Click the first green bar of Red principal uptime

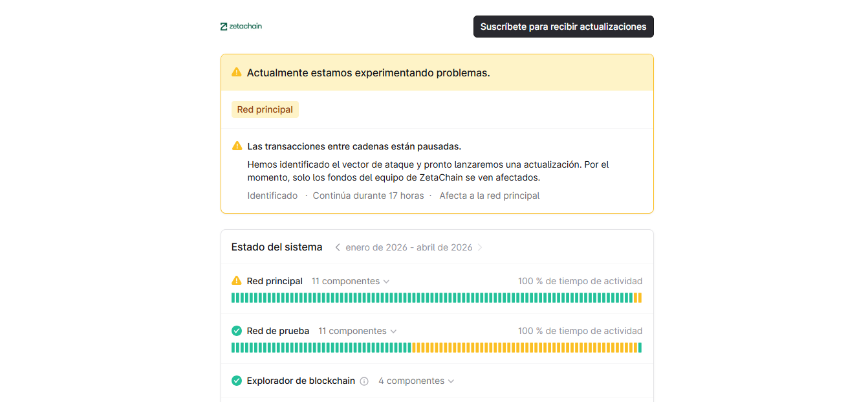[233, 298]
